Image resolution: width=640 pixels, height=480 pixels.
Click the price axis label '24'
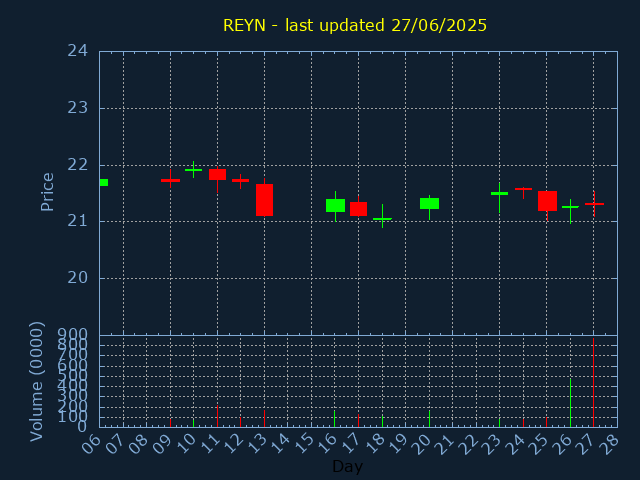(78, 51)
